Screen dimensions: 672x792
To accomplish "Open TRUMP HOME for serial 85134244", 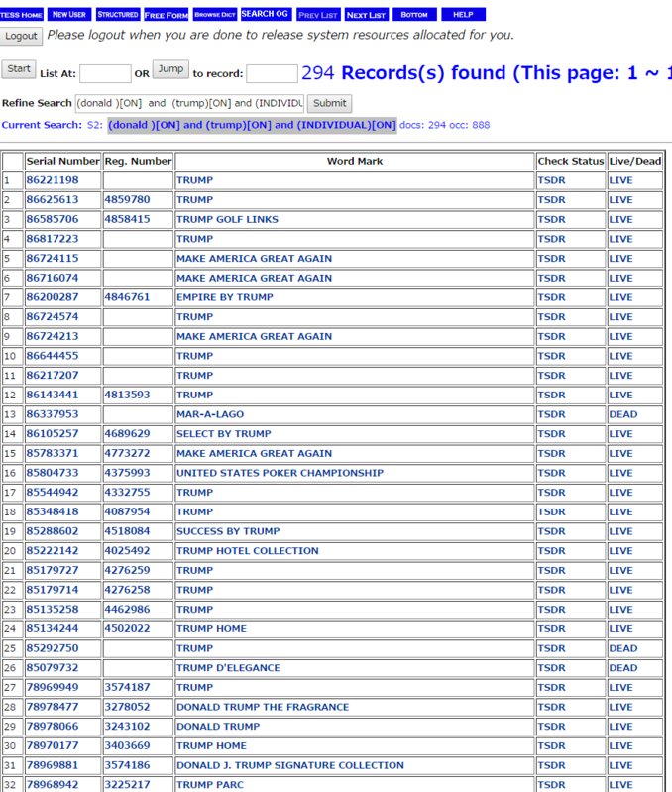I will pyautogui.click(x=211, y=629).
